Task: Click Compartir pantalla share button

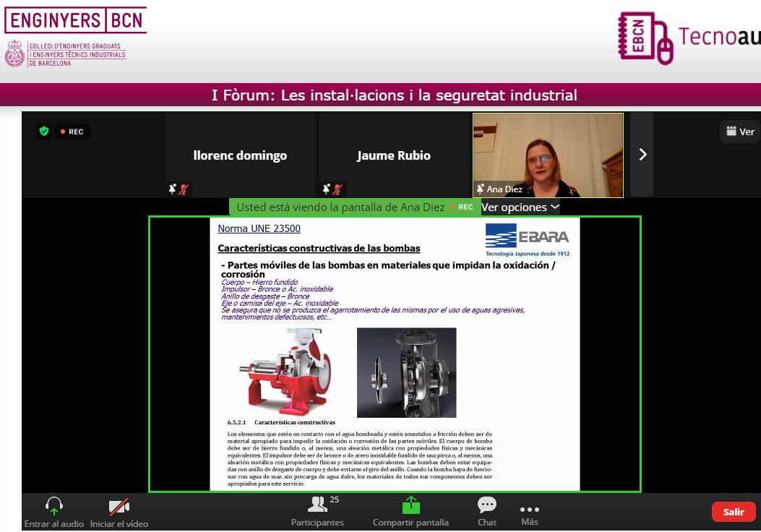Action: [x=410, y=512]
